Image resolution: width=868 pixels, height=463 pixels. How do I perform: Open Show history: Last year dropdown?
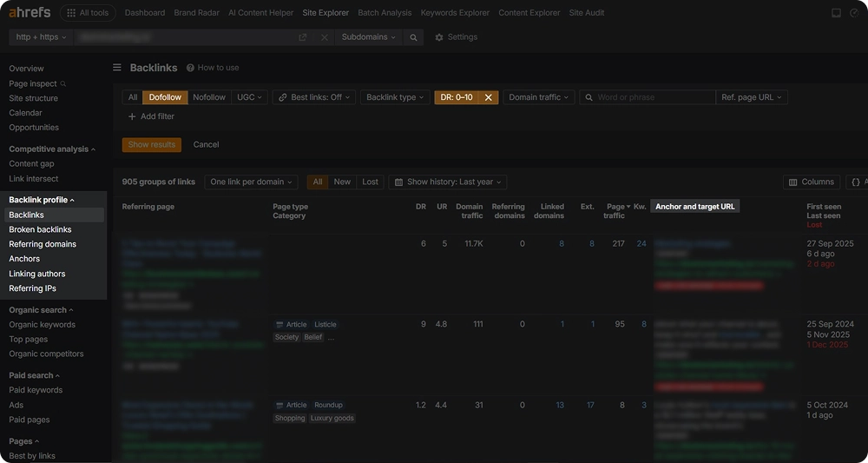[448, 182]
